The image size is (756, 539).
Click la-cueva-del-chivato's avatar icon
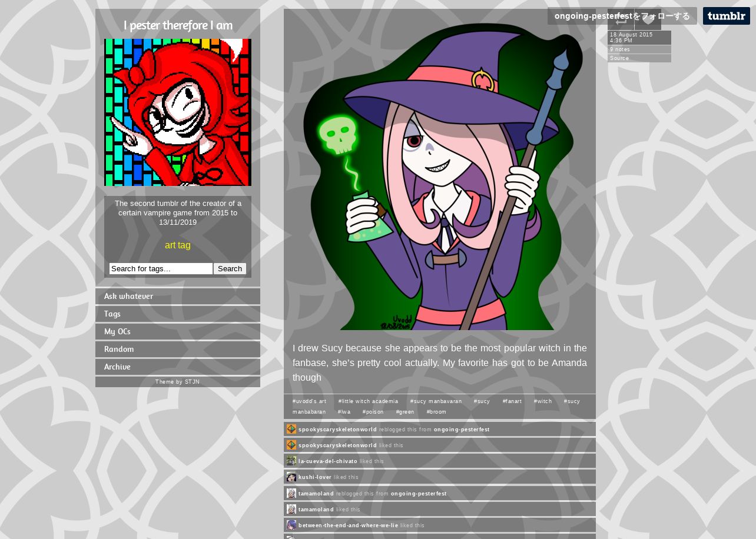(291, 461)
